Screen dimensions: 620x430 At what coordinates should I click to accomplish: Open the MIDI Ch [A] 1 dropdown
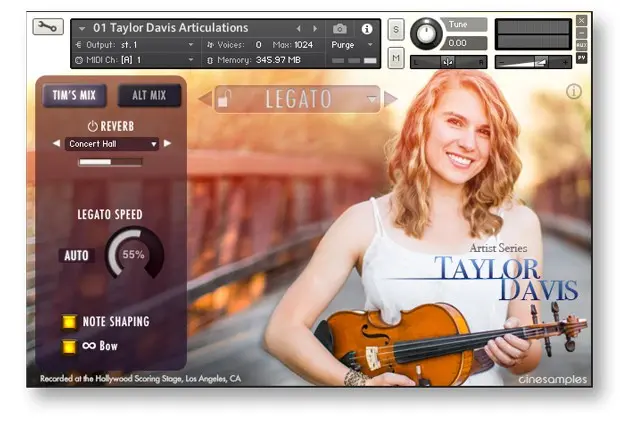click(134, 60)
